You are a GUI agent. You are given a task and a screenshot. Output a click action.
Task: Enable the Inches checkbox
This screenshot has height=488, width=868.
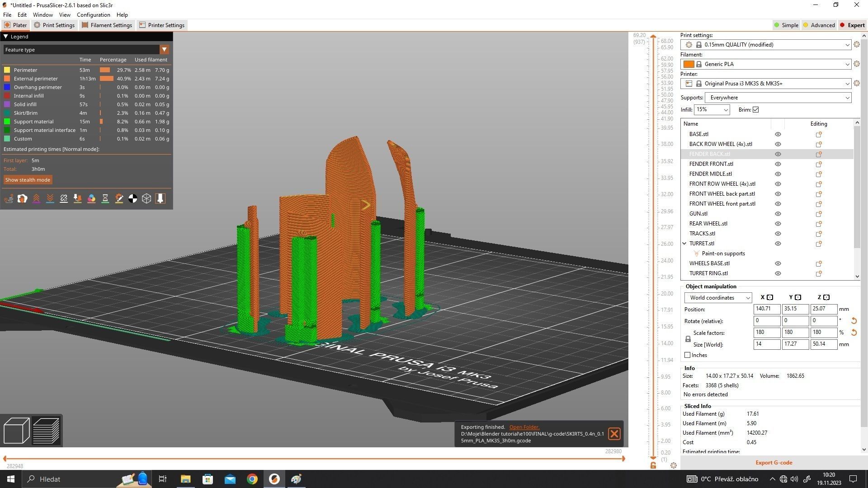pos(688,355)
